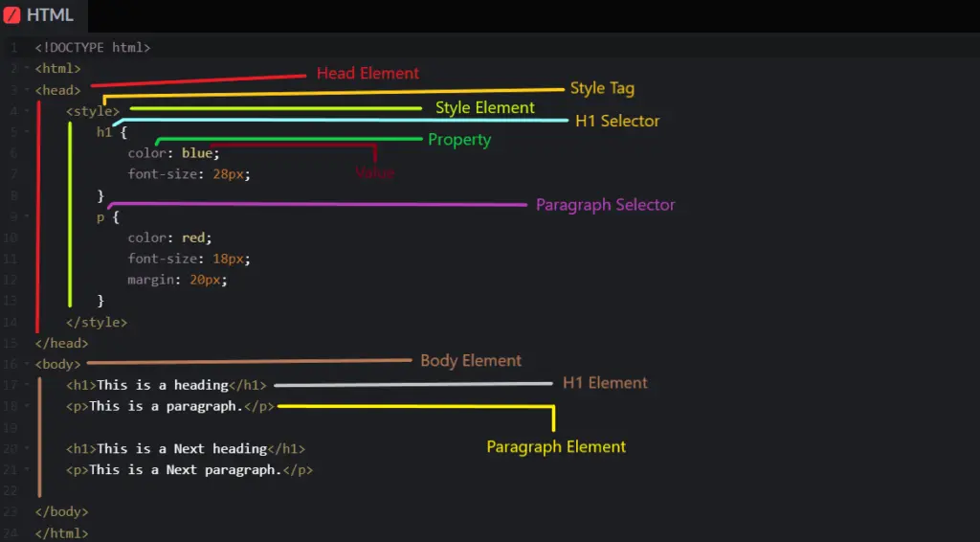Click the closing </style> tag
Viewport: 980px width, 542px height.
(97, 323)
